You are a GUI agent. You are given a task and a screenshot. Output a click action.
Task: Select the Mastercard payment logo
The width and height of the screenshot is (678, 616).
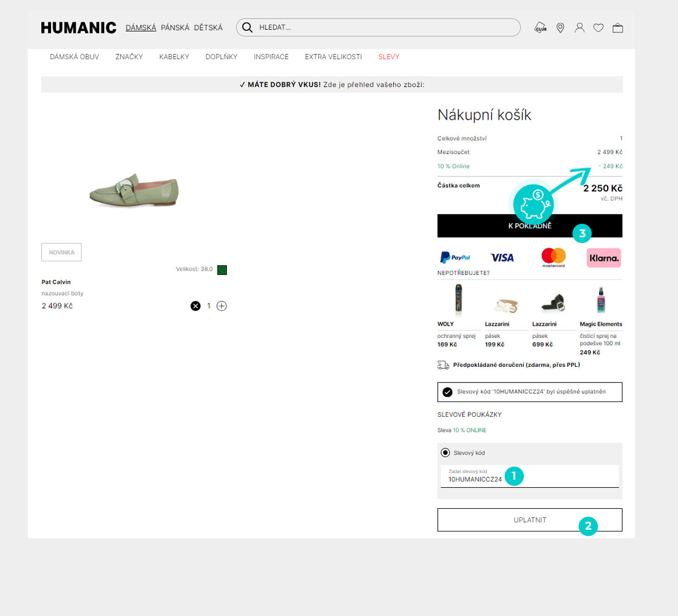point(553,257)
